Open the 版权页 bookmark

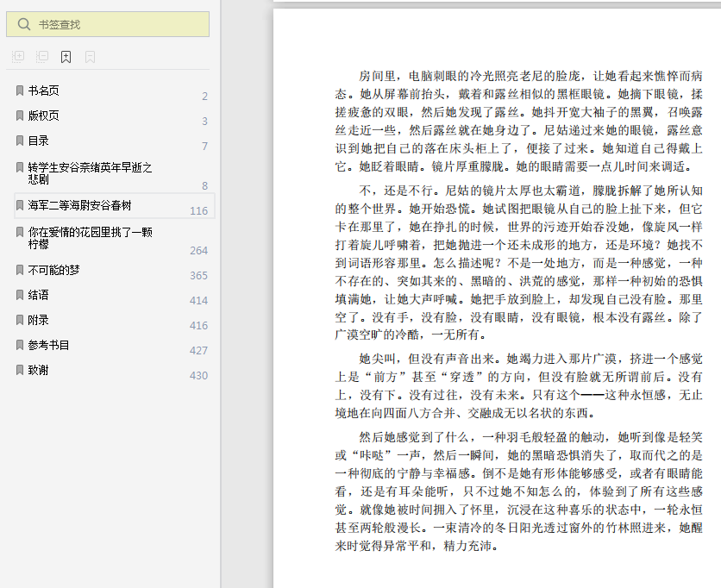click(x=44, y=116)
